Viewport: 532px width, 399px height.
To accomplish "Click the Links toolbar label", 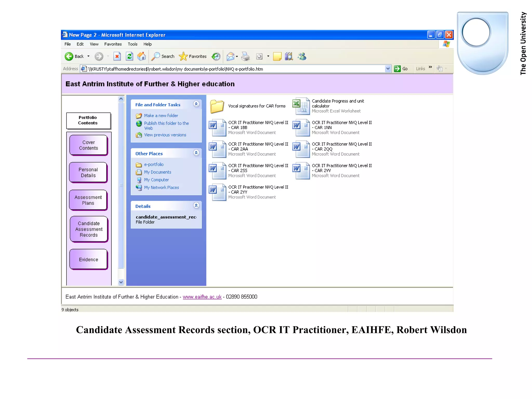I will click(421, 69).
